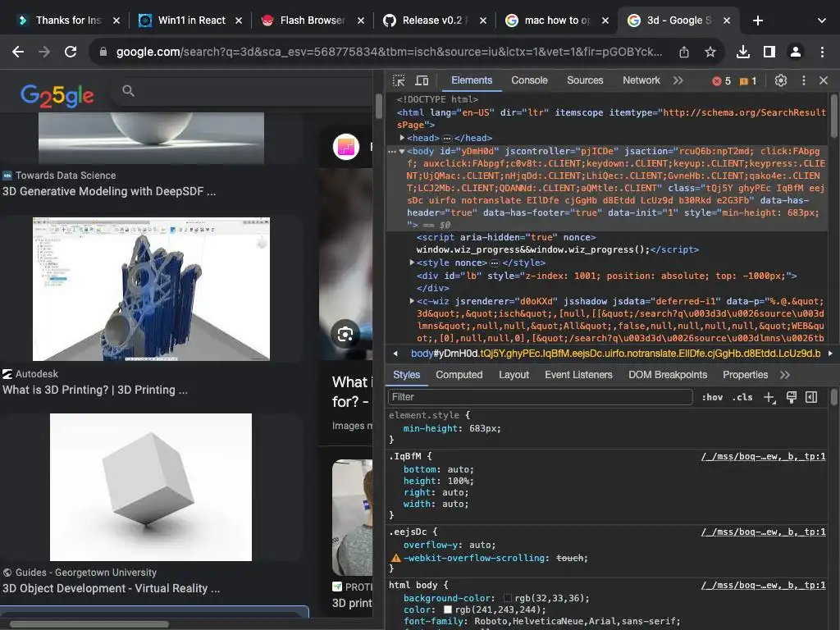Click the browser forward arrow
Screen dimensions: 840x630
tap(44, 52)
